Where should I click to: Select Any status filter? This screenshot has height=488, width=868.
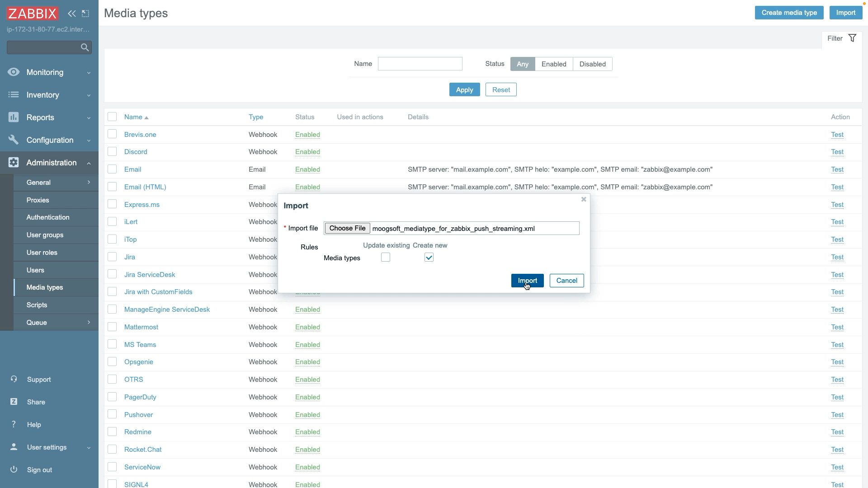click(523, 64)
